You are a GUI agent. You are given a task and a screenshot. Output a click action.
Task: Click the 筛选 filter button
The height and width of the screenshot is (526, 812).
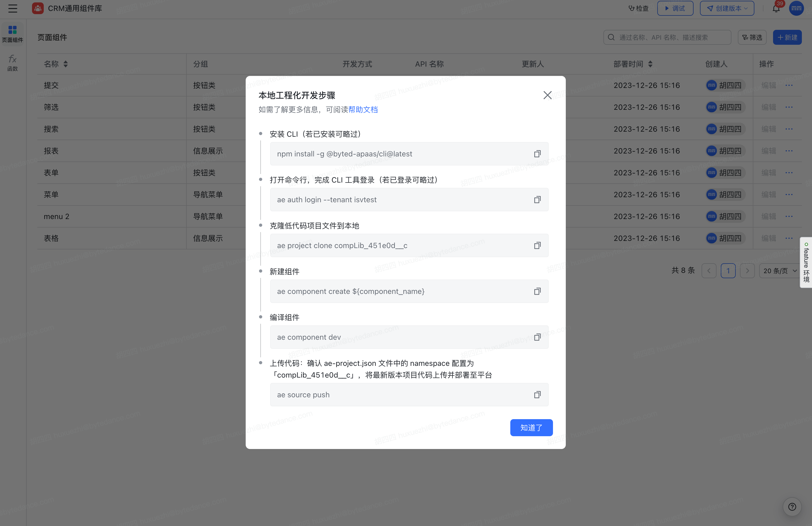[x=752, y=38]
